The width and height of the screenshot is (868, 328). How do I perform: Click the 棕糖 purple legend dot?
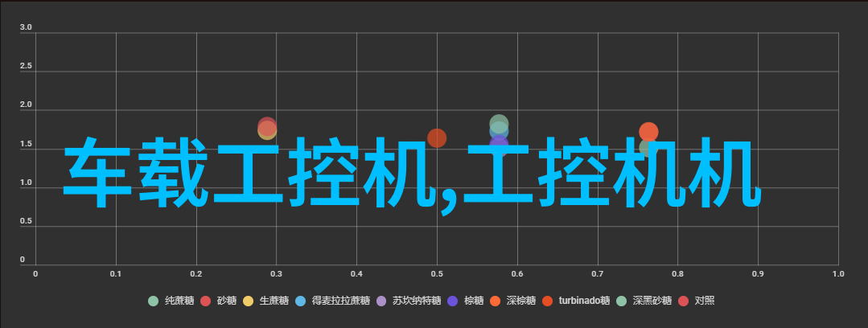click(453, 301)
